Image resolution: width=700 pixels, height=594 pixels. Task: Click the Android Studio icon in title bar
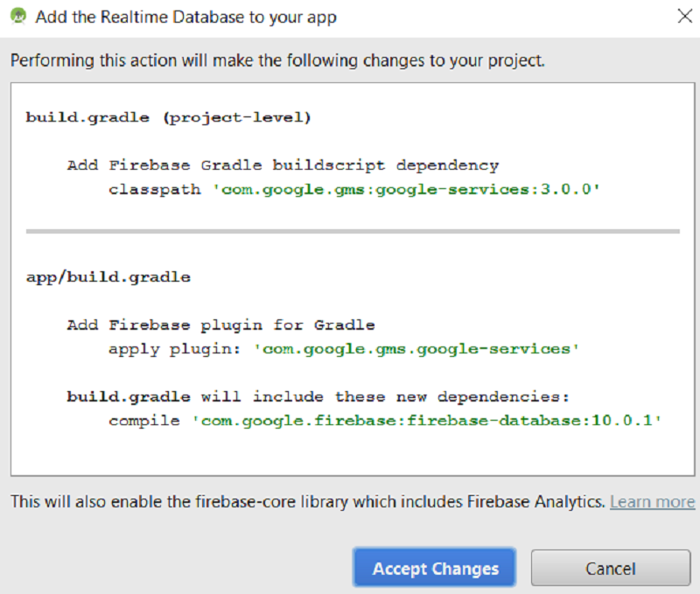tap(18, 17)
